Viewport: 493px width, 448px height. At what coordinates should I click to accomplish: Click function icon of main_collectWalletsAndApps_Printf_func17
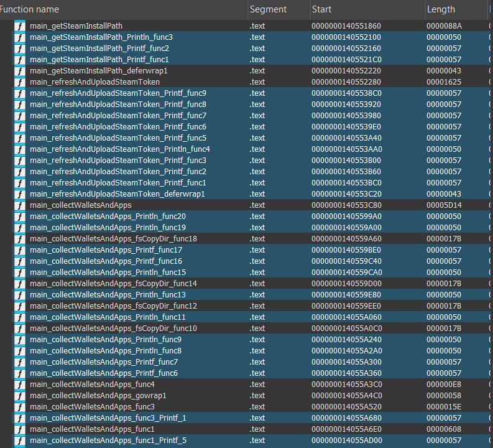[20, 250]
